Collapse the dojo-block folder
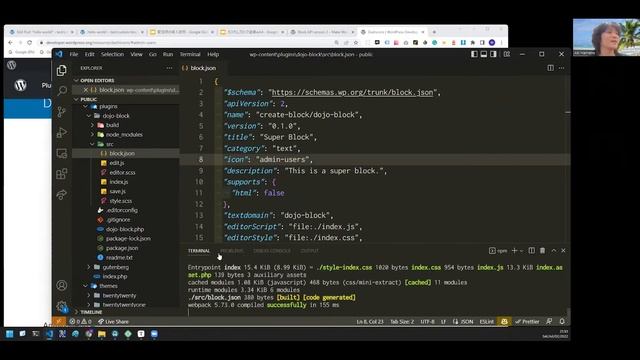 116,116
